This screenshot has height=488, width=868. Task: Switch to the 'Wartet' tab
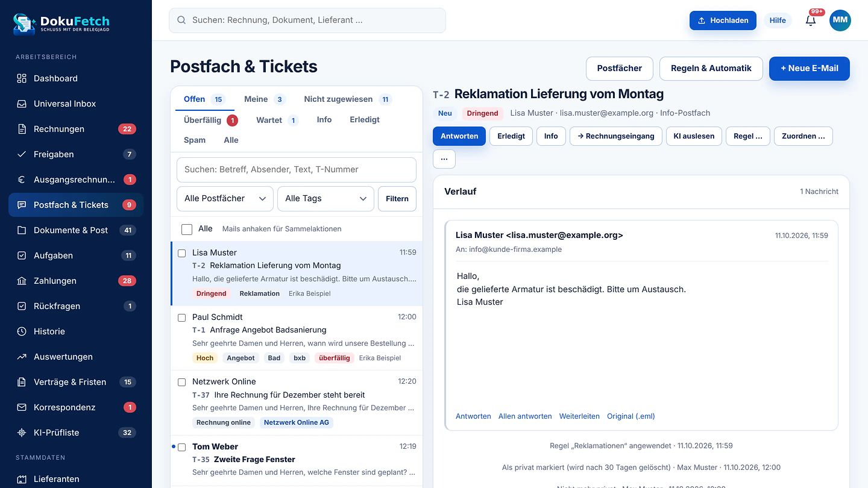point(277,120)
